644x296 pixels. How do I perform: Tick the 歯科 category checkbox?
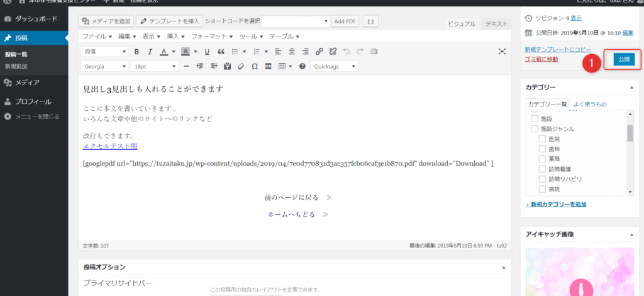[x=542, y=149]
